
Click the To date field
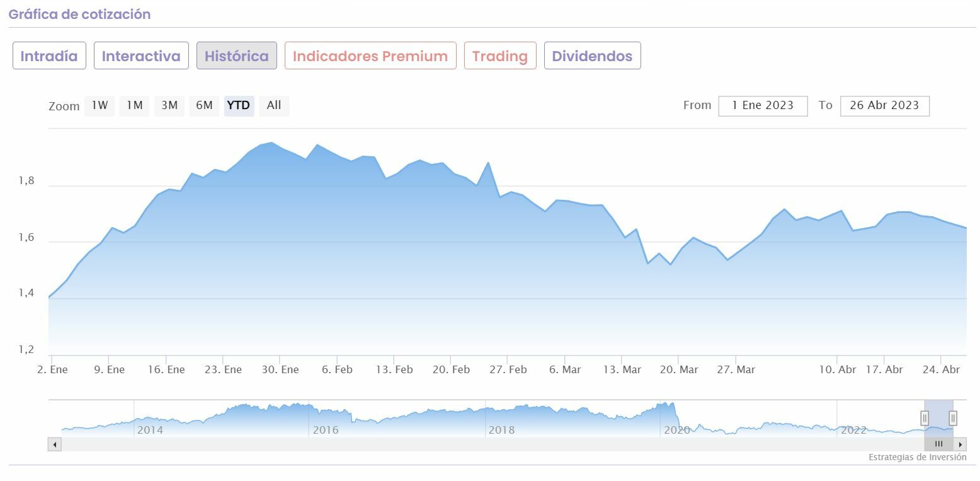point(884,105)
